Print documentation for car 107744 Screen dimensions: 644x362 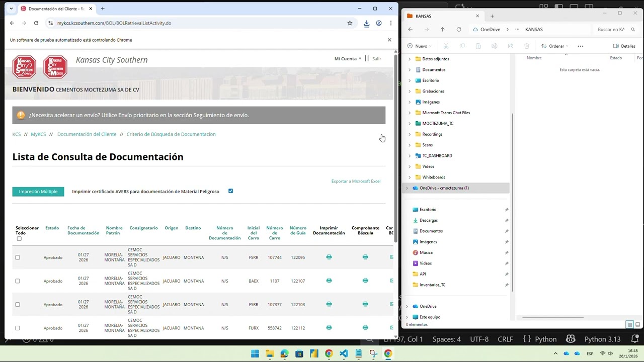[329, 257]
